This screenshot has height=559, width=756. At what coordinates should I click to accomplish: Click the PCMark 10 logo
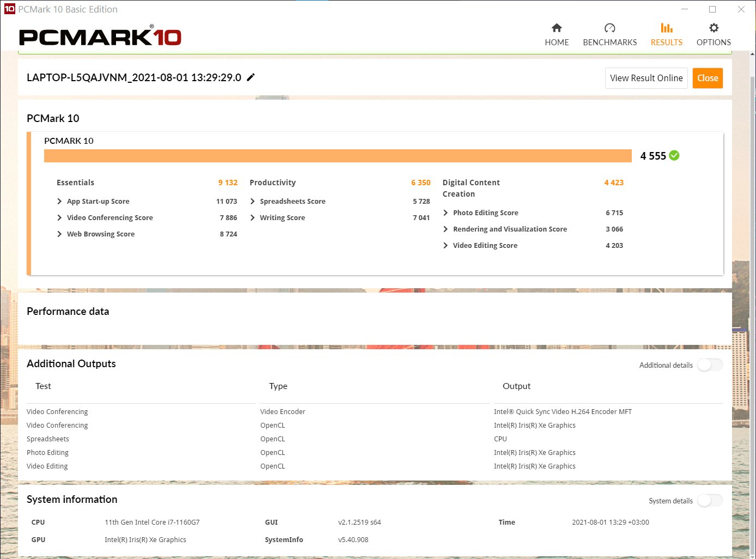(x=100, y=37)
